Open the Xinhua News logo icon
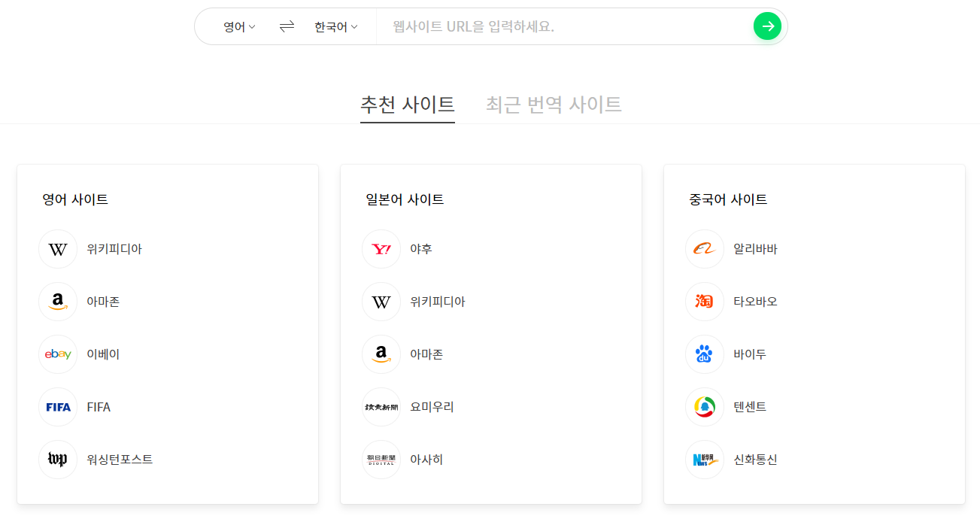Screen dimensions: 980x516 (x=705, y=460)
